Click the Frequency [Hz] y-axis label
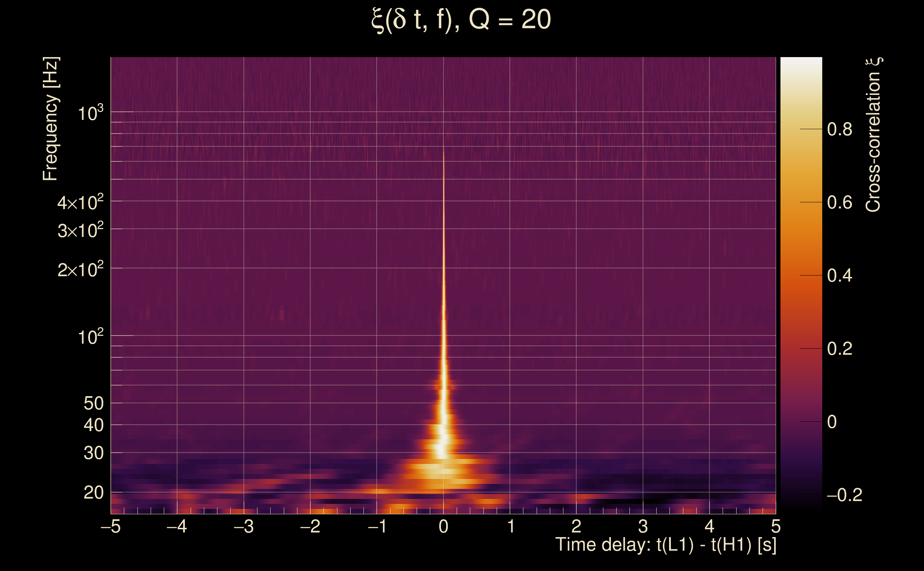Image resolution: width=924 pixels, height=571 pixels. tap(50, 119)
